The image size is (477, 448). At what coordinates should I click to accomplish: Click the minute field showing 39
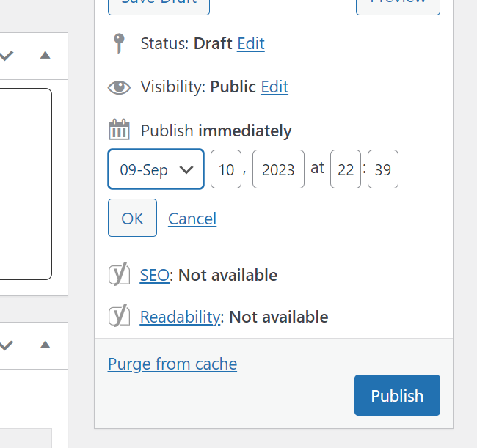click(383, 169)
